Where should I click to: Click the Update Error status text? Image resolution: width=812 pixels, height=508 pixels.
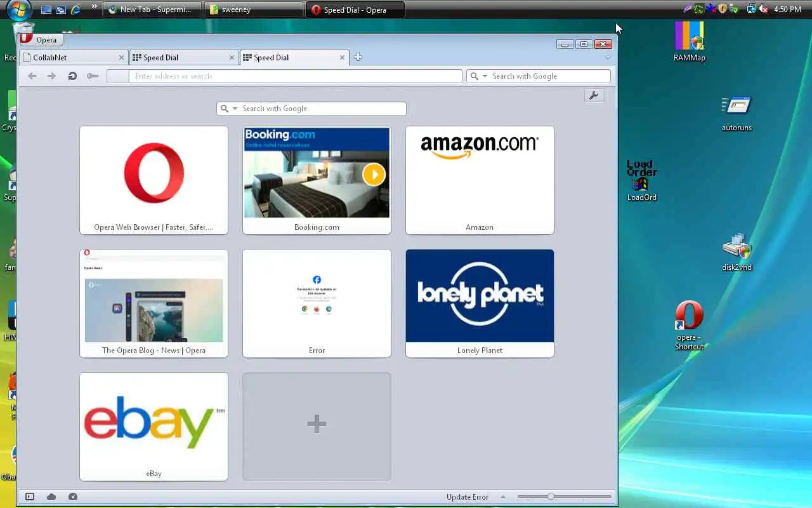(468, 497)
